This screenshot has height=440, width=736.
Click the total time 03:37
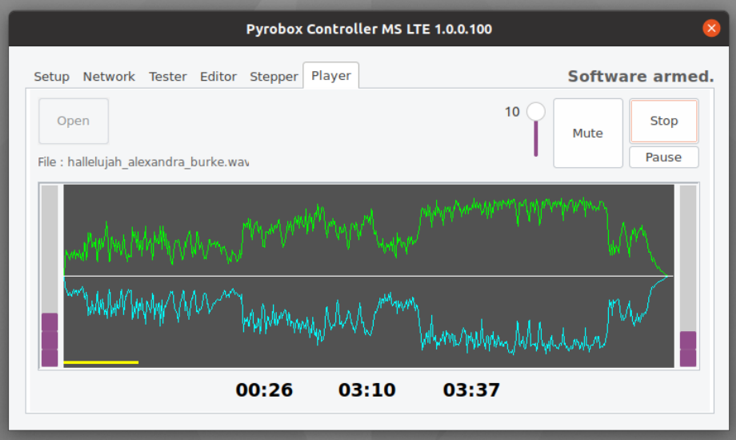pyautogui.click(x=471, y=390)
